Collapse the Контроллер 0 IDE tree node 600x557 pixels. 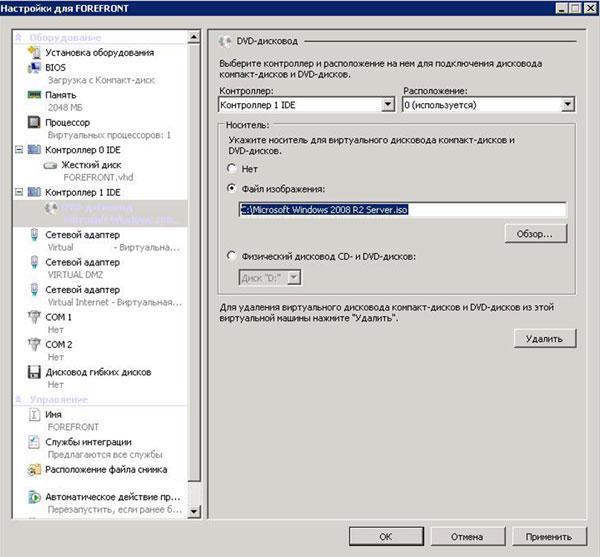(x=21, y=150)
